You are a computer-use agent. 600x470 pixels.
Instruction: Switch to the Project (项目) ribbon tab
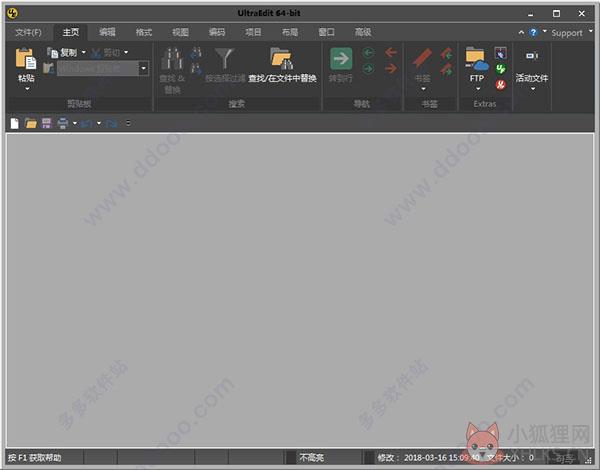253,33
